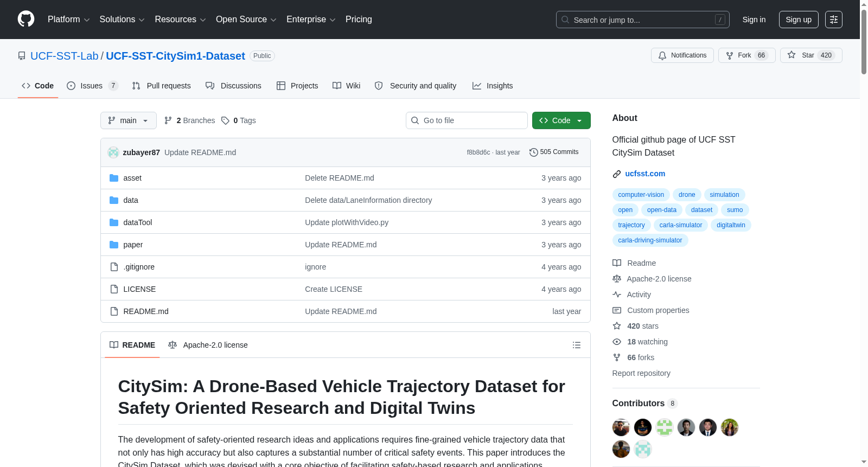Focus the Go to file field
Screen dimensions: 868x467
tap(467, 120)
